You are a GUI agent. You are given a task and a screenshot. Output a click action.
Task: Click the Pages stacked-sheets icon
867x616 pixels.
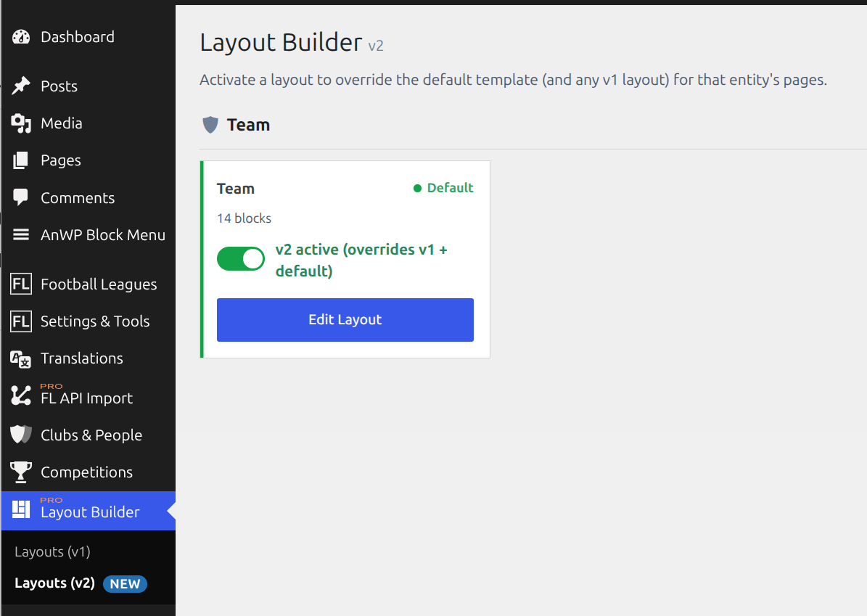pos(21,160)
